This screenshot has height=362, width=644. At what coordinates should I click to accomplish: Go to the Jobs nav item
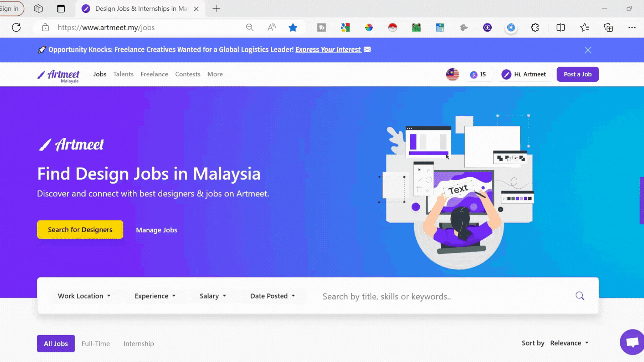[100, 74]
